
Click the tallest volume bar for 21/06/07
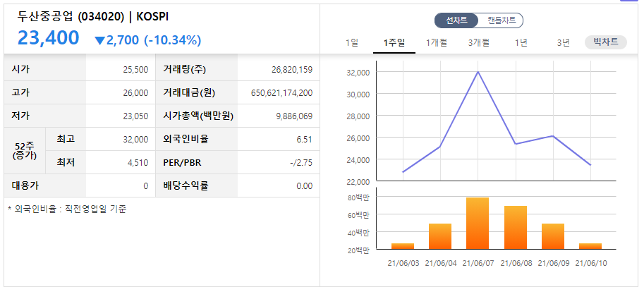coord(478,224)
